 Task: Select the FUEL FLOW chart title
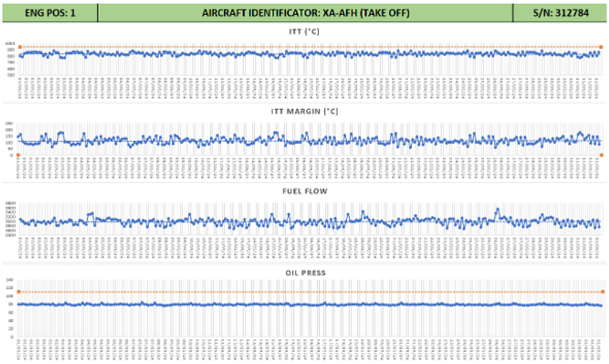305,191
